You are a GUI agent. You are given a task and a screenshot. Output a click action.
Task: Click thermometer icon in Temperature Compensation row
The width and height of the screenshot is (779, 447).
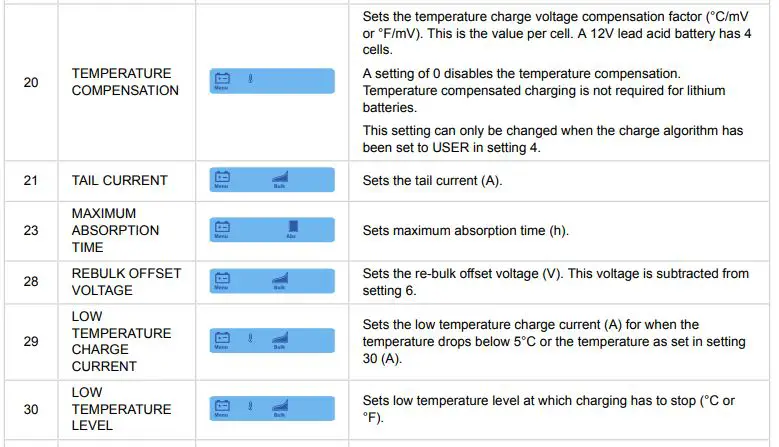point(251,78)
